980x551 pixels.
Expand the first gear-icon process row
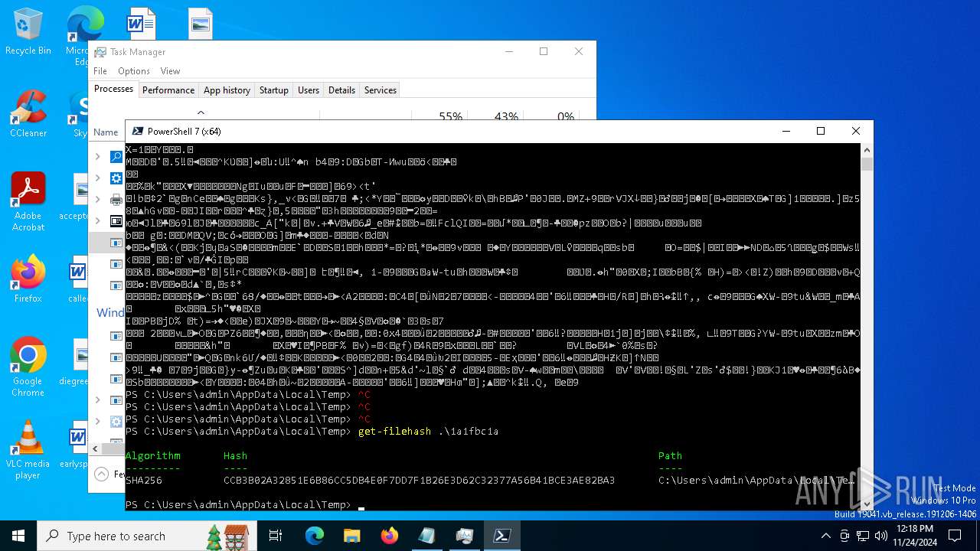[x=97, y=178]
